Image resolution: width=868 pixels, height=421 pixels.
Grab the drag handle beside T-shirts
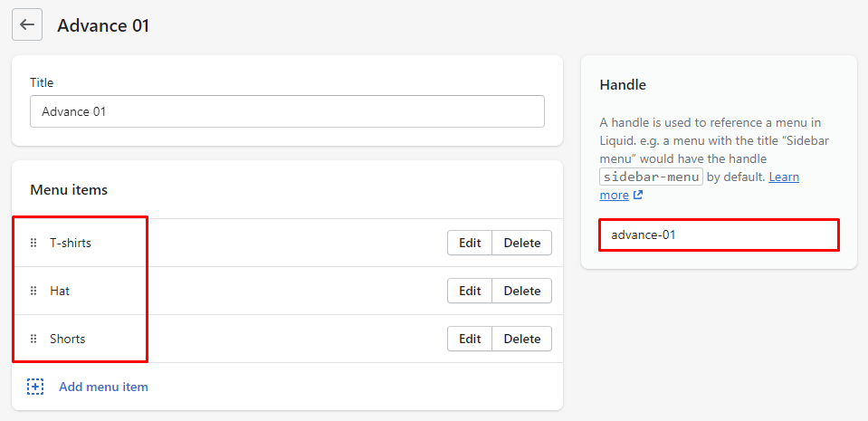(x=33, y=243)
